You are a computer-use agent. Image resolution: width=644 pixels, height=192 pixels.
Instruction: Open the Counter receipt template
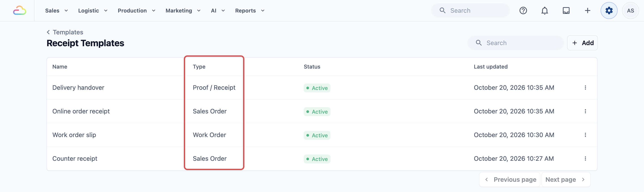(x=75, y=159)
